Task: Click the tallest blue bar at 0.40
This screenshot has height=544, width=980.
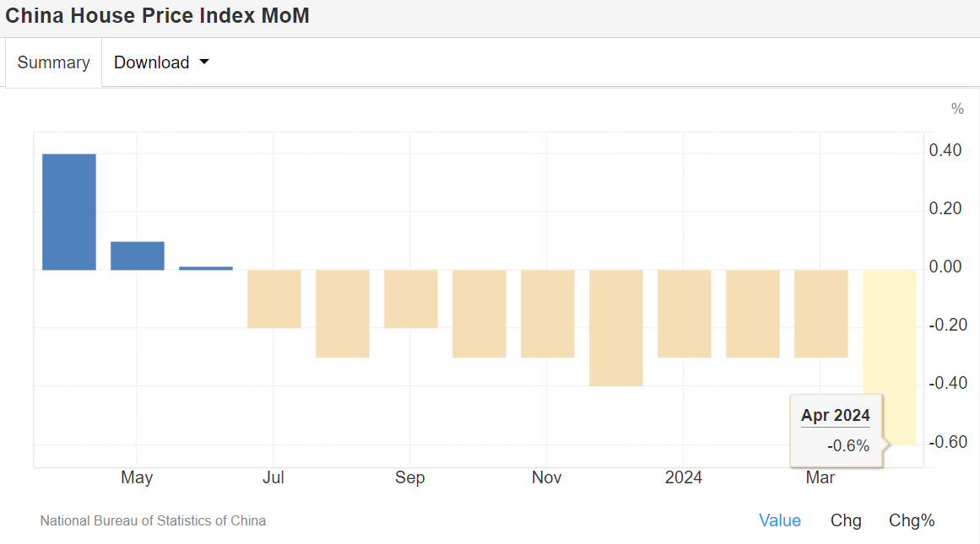Action: click(69, 212)
